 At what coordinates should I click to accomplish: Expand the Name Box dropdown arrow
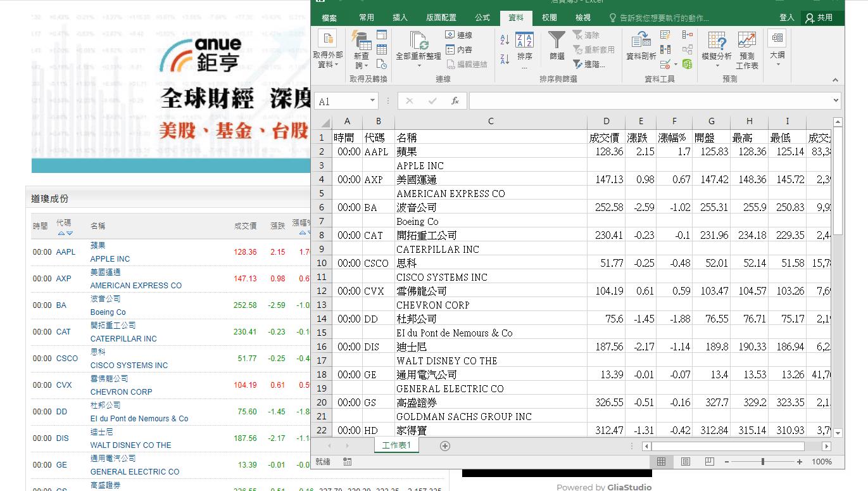click(x=372, y=101)
